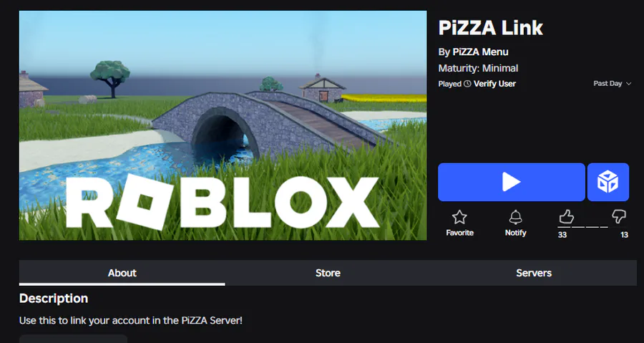
Task: Like the experience with the thumbs up icon
Action: pyautogui.click(x=566, y=216)
